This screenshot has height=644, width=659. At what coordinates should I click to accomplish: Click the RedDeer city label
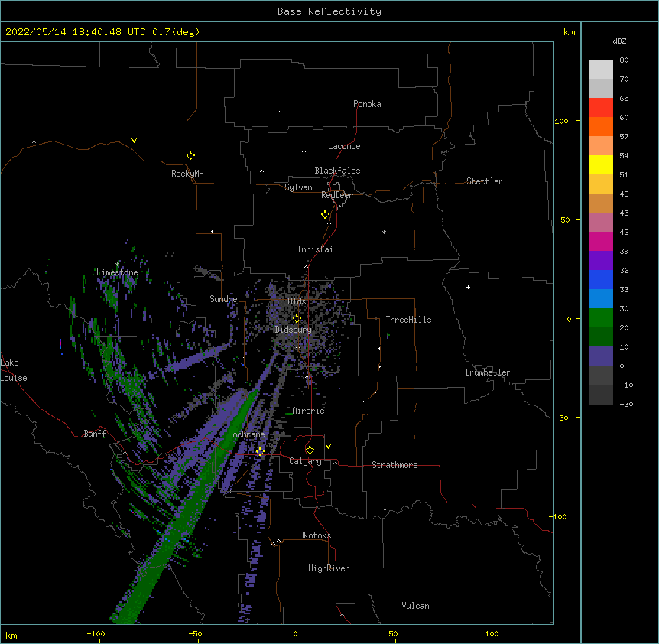tap(336, 195)
